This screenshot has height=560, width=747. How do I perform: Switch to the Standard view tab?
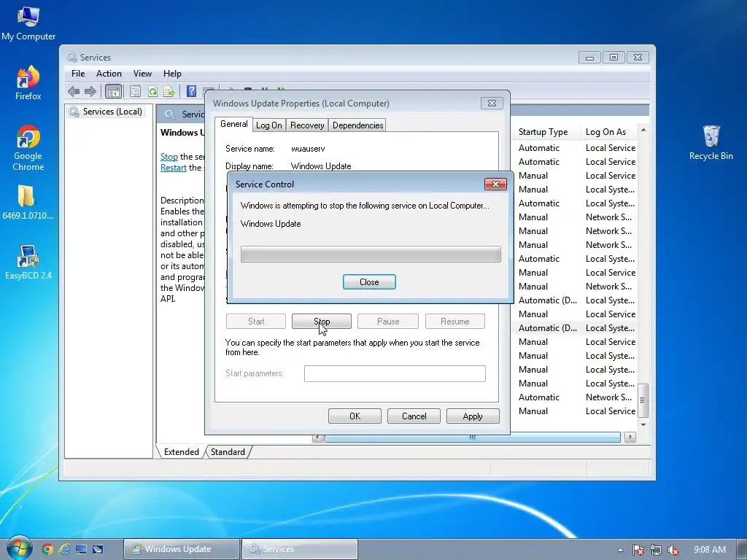[228, 452]
